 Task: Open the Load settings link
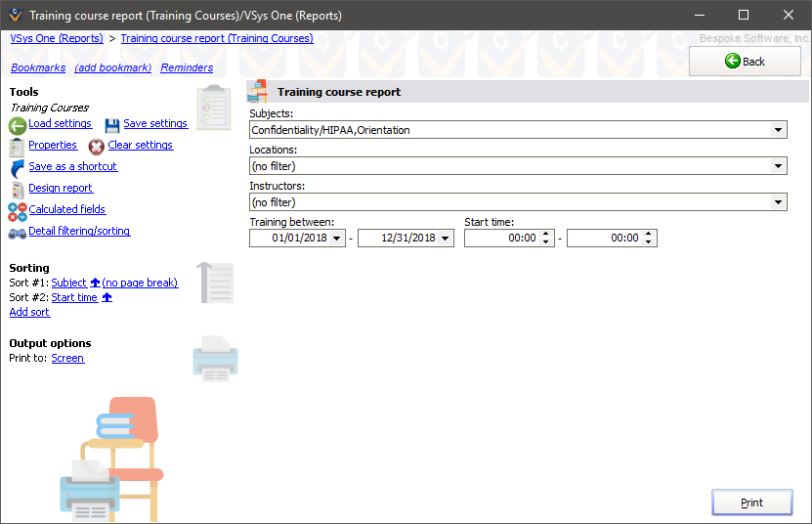click(x=60, y=123)
